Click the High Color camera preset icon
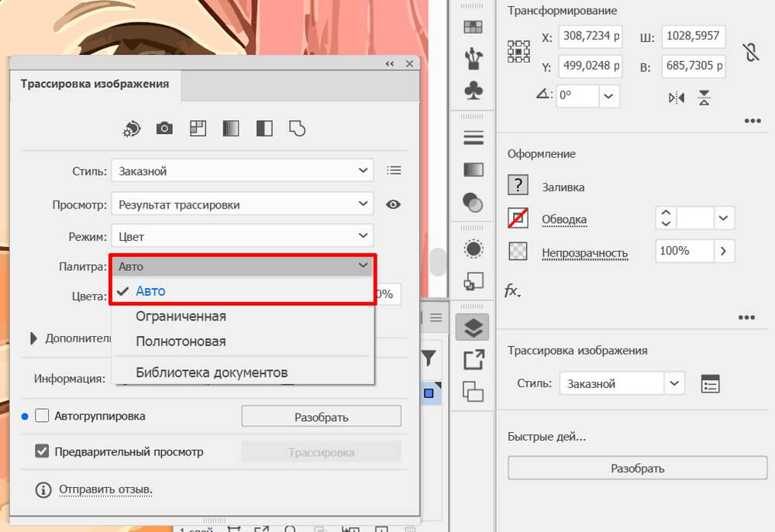 (164, 129)
